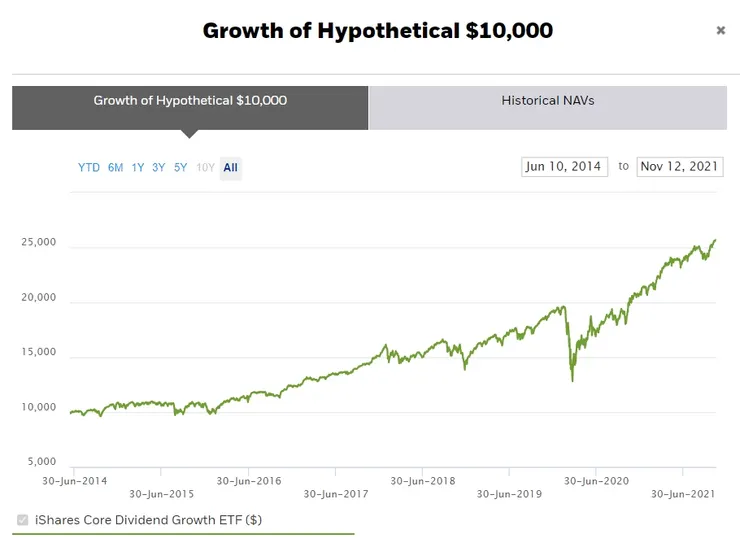Show the All time range
The width and height of the screenshot is (740, 546).
(x=231, y=168)
